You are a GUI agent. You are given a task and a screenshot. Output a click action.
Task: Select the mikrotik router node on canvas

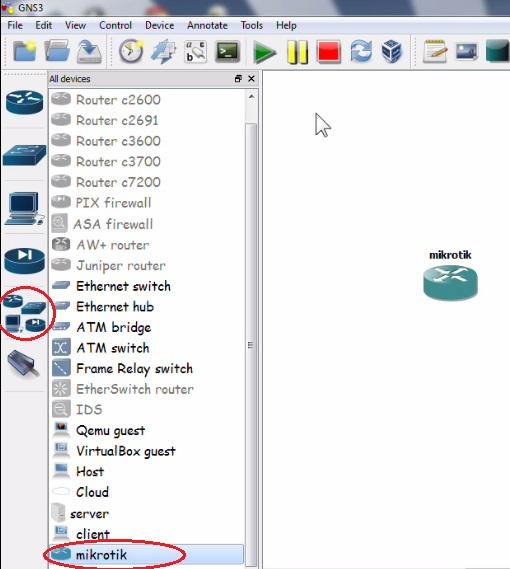[450, 283]
